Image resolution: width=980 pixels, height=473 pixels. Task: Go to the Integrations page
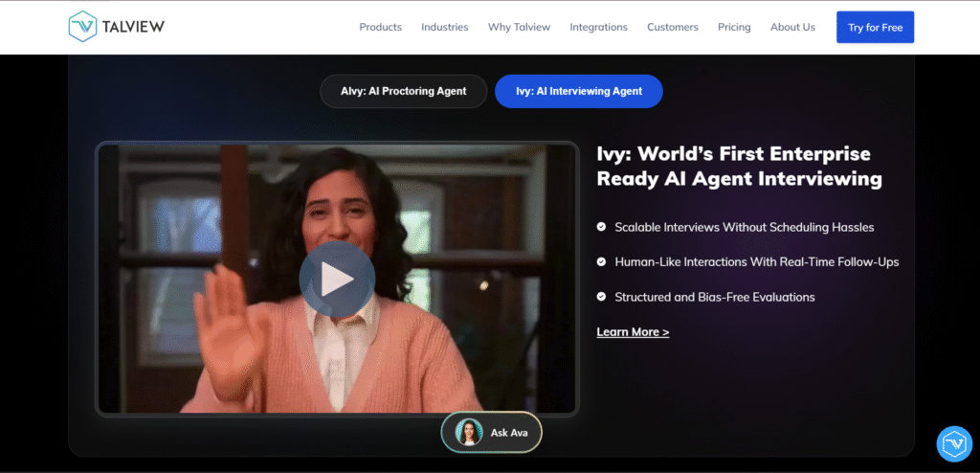[x=599, y=27]
